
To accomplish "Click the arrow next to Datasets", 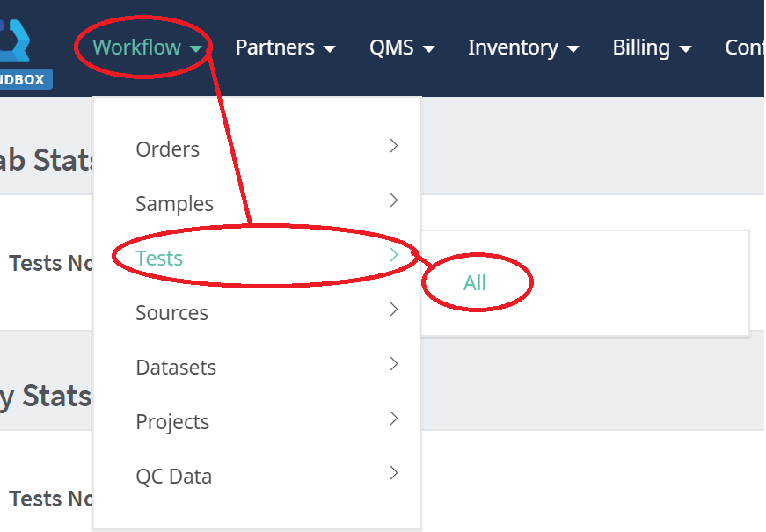I will (x=394, y=364).
